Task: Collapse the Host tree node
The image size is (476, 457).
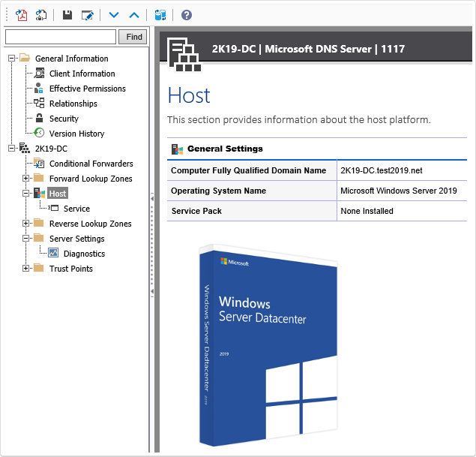Action: 25,194
